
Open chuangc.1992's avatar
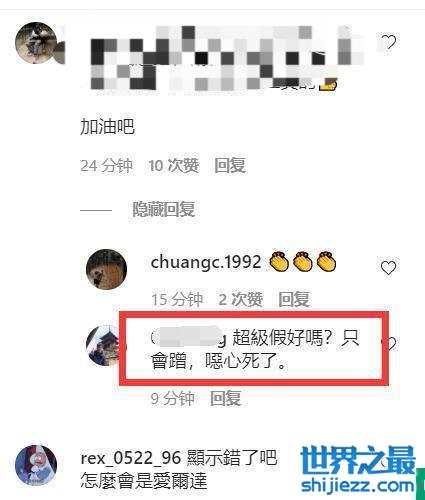click(107, 268)
